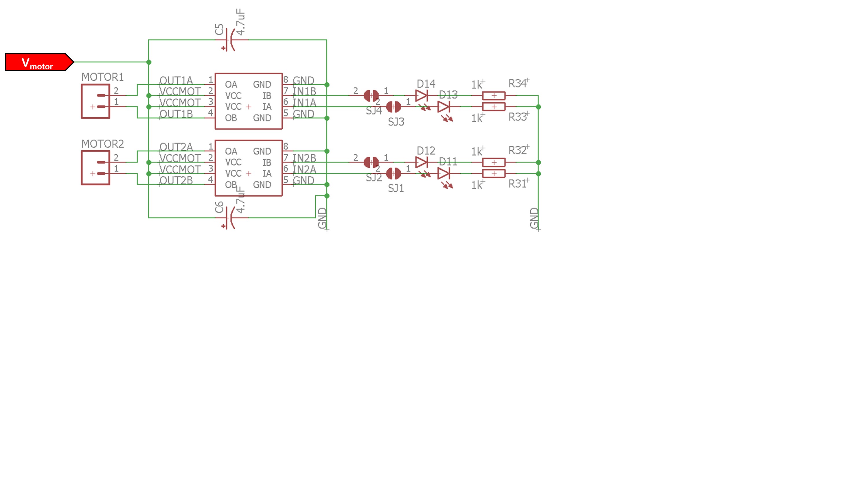868x488 pixels.
Task: Select resistor R33 symbol
Action: pos(494,107)
